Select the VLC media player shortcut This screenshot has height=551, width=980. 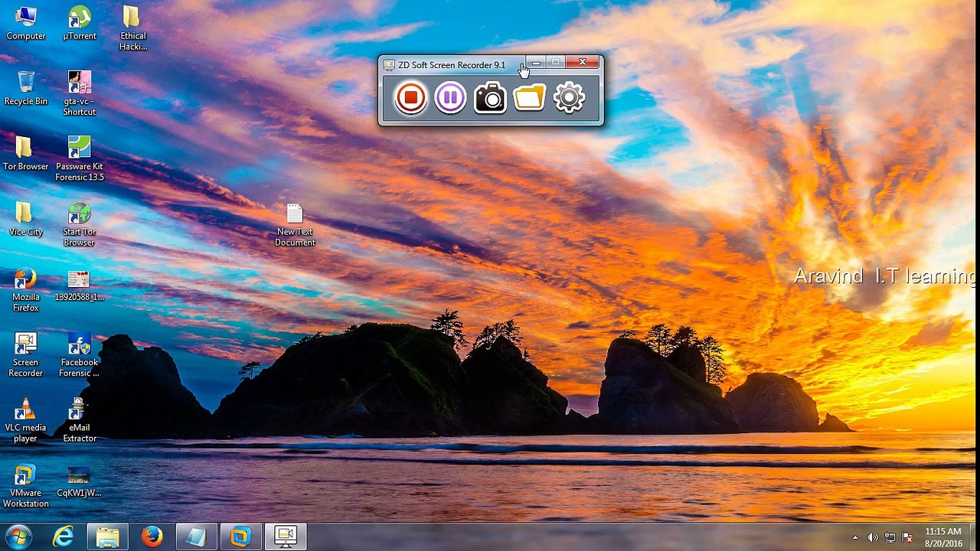26,420
